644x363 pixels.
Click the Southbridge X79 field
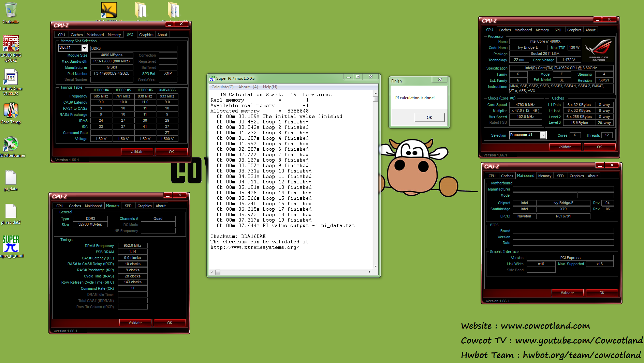click(563, 209)
